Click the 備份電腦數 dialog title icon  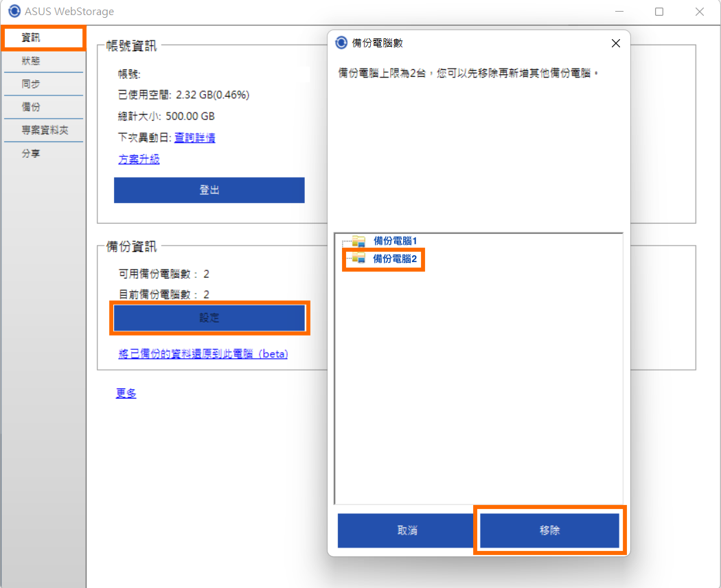click(x=341, y=43)
